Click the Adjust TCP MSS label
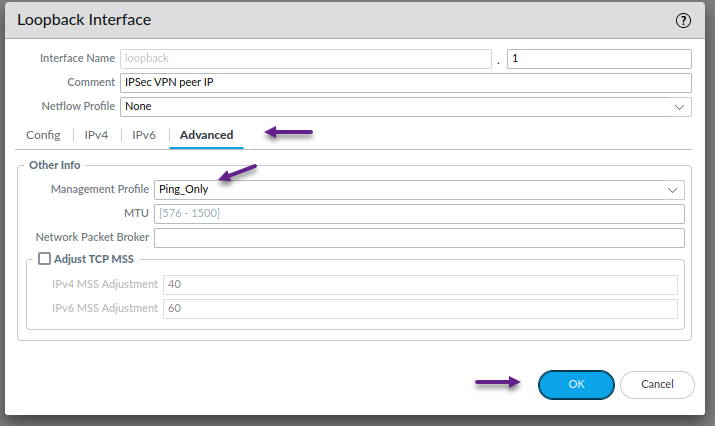This screenshot has height=426, width=715. [94, 259]
